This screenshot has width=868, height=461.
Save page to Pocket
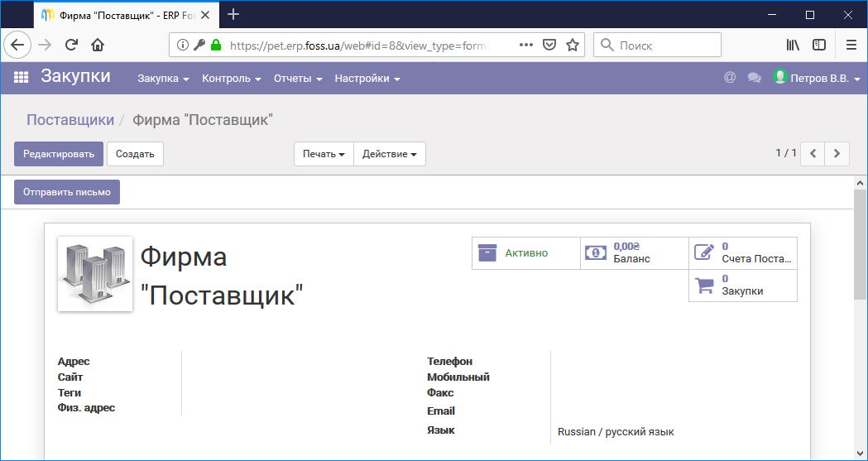point(549,46)
